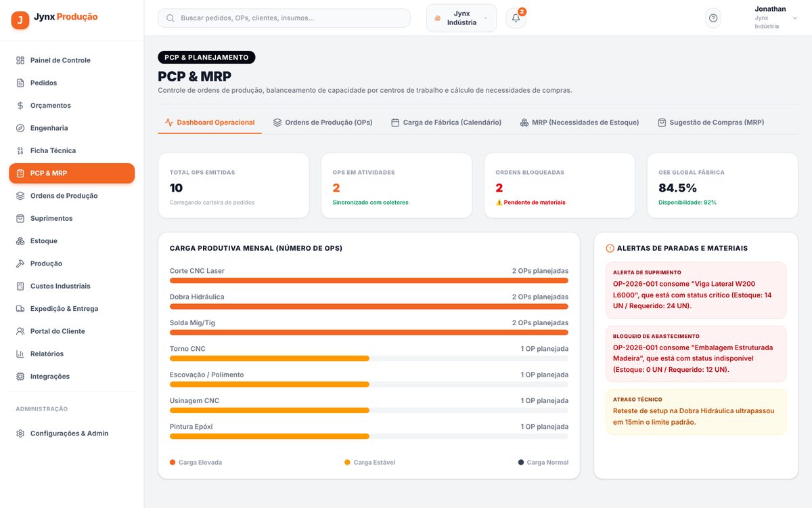Click the Integrações chip icon
The width and height of the screenshot is (812, 508).
coord(20,377)
